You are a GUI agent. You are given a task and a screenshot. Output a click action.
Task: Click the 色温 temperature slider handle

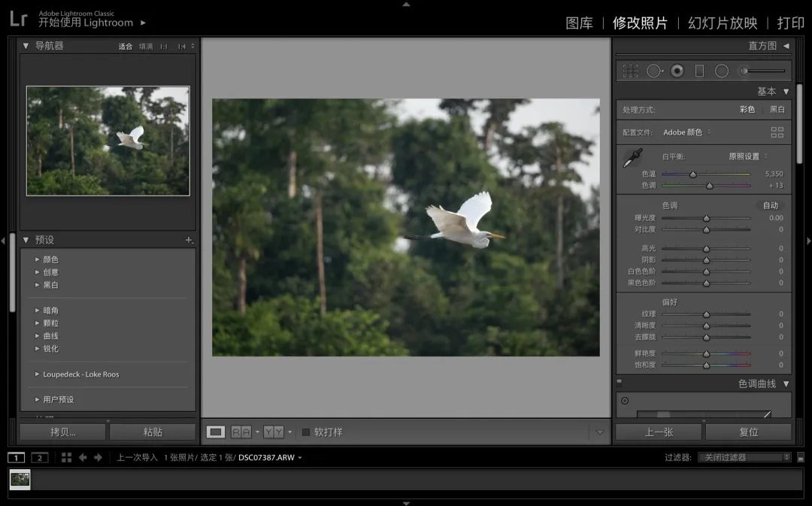[692, 174]
